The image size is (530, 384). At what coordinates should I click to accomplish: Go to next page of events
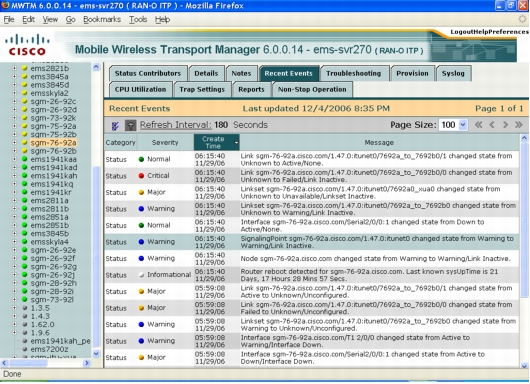[505, 125]
